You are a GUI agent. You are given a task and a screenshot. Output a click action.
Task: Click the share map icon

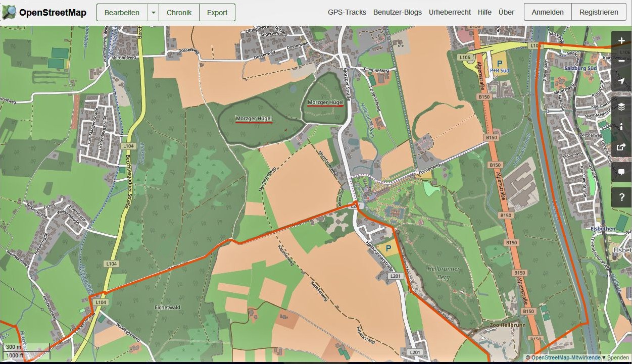click(x=621, y=147)
